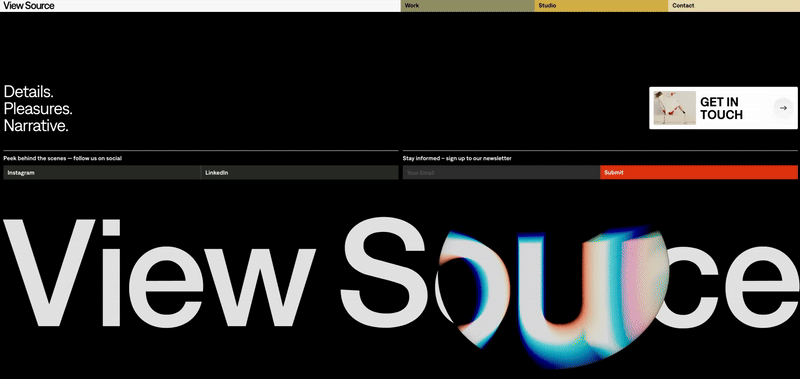Viewport: 800px width, 379px height.
Task: Follow the Instagram social link
Action: coord(102,172)
